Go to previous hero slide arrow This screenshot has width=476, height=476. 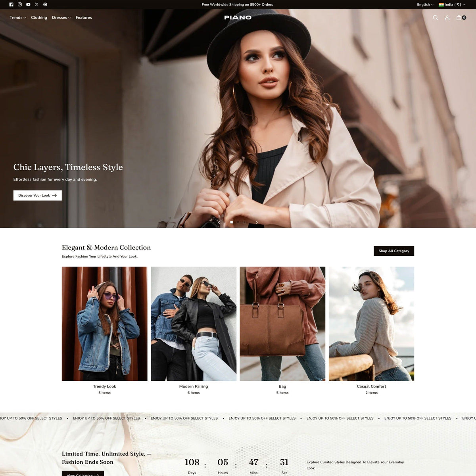point(219,223)
